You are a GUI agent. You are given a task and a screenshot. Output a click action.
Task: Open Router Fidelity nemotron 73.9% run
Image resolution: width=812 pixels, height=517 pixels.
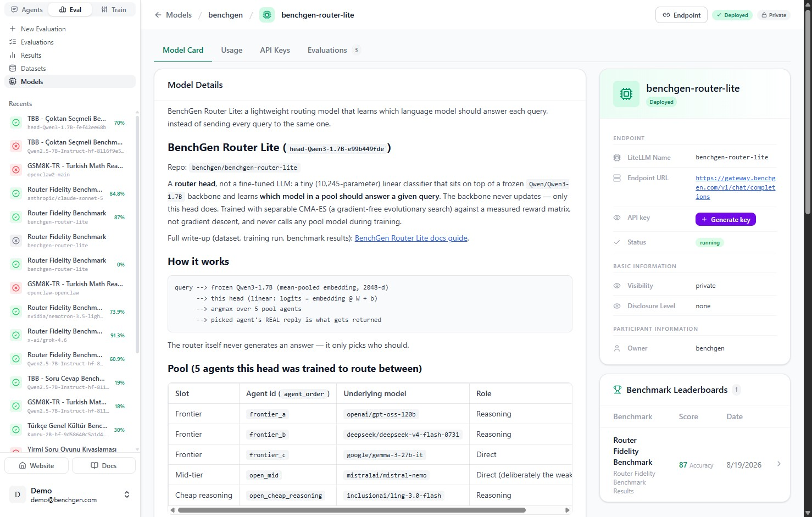[70, 312]
